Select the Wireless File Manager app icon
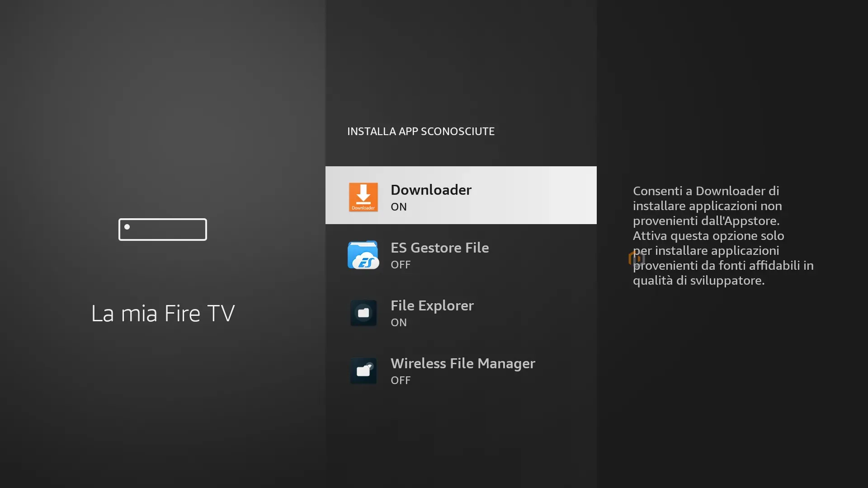This screenshot has height=488, width=868. click(363, 371)
